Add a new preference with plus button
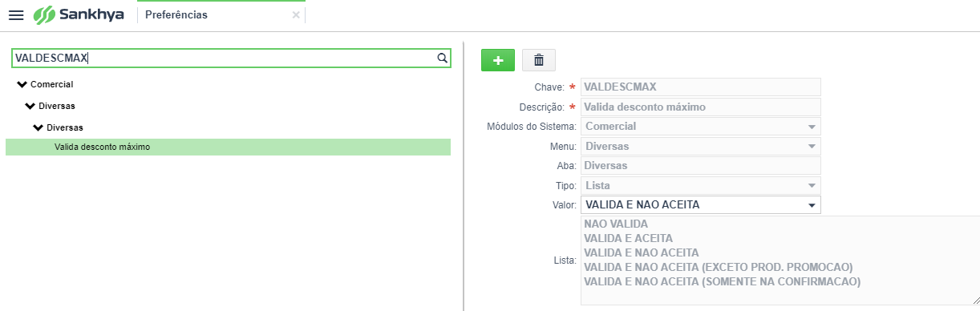Image resolution: width=980 pixels, height=311 pixels. pos(498,60)
